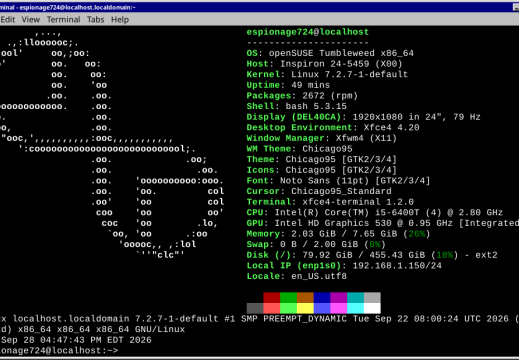Click the Memory 2.03 GiB line

tap(338, 234)
